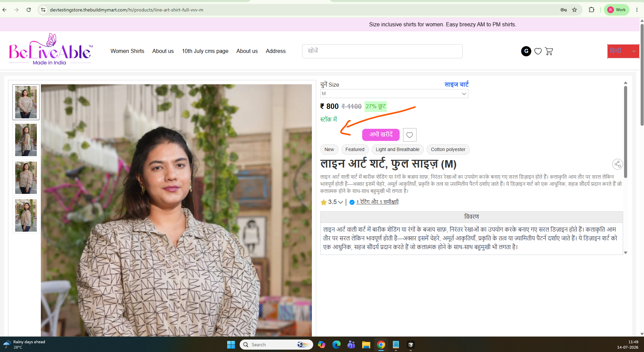
Task: Add to wishlist with heart beside अभी खरीदें
Action: coord(409,135)
